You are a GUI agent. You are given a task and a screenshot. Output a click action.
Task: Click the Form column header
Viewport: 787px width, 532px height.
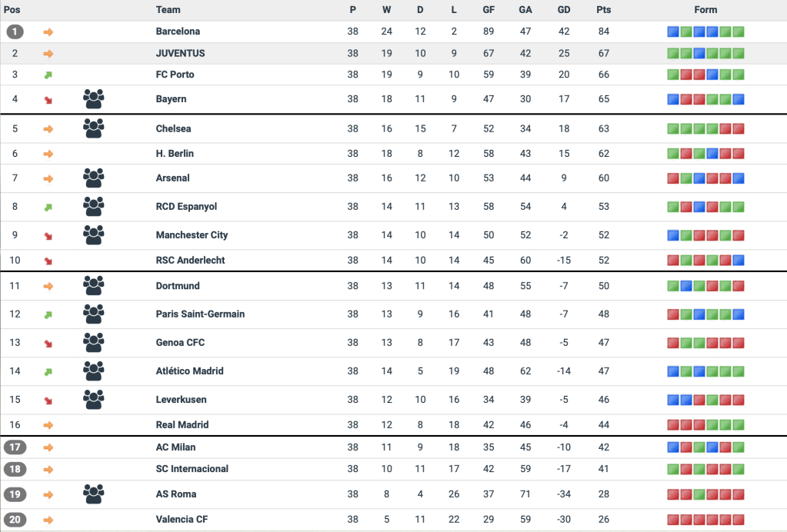pos(705,10)
